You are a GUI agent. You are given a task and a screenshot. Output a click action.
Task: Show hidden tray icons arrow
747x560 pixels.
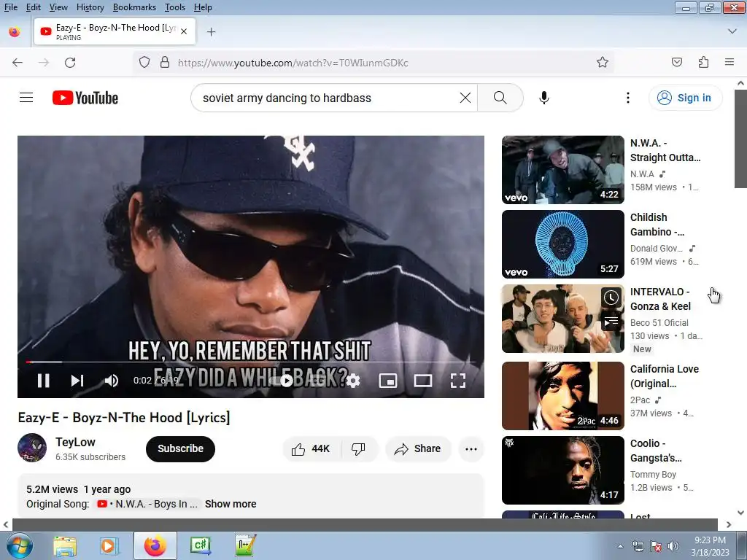tap(620, 546)
